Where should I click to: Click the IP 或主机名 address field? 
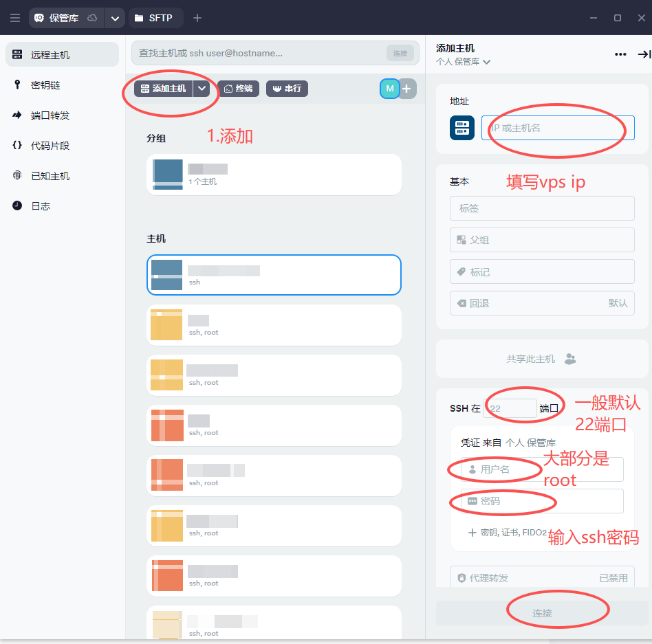[557, 128]
